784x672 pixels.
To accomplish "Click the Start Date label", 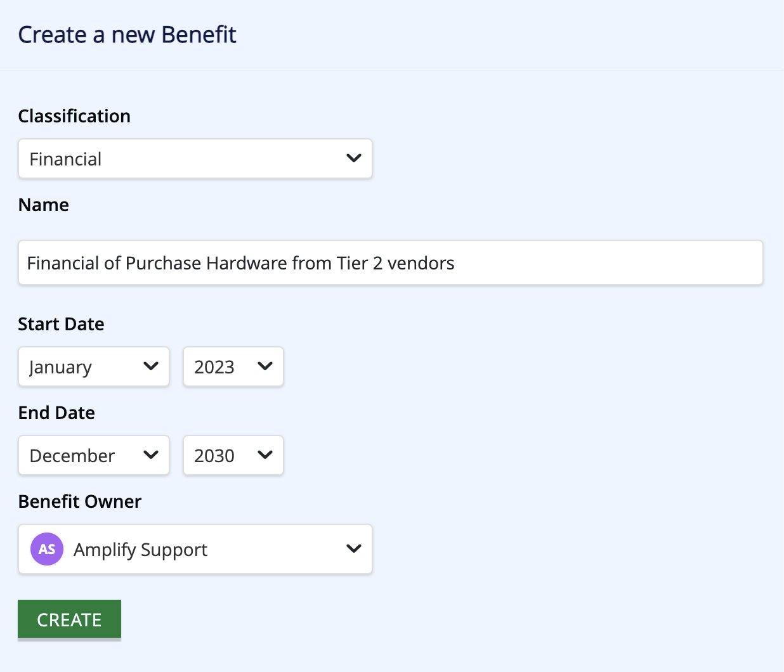I will [61, 324].
